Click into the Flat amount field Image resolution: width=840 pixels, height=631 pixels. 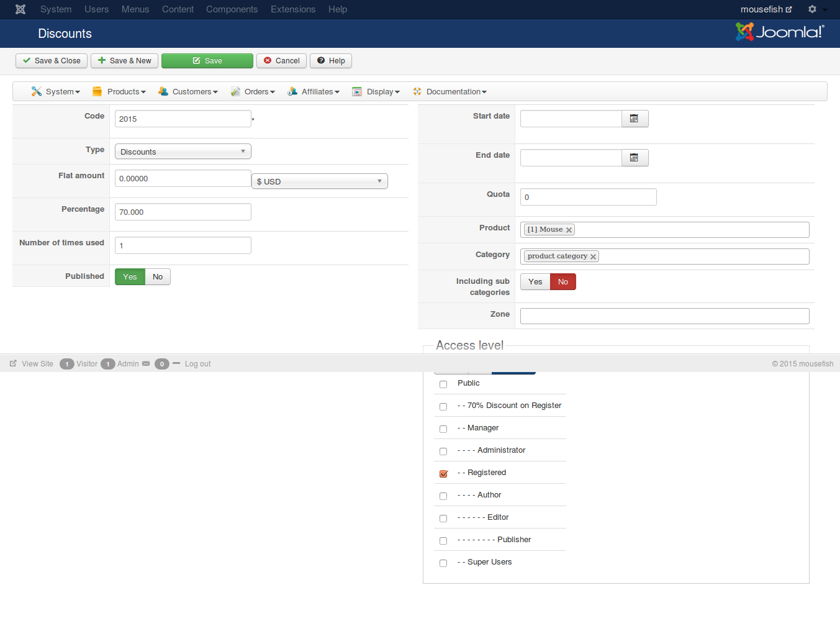(x=183, y=178)
